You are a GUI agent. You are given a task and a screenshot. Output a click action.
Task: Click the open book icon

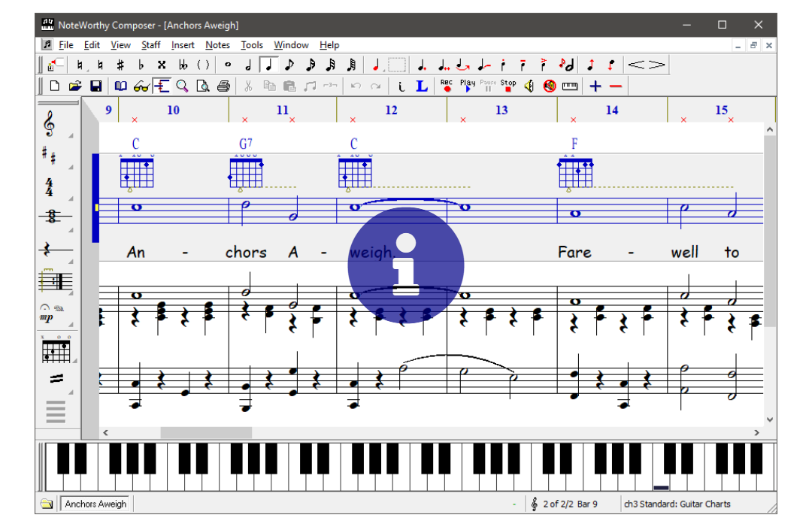coord(120,86)
